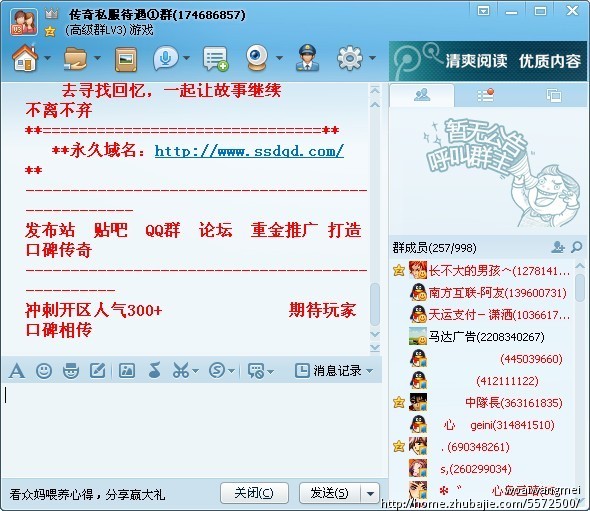Start a group video with webcam icon
The width and height of the screenshot is (590, 511).
[x=257, y=58]
